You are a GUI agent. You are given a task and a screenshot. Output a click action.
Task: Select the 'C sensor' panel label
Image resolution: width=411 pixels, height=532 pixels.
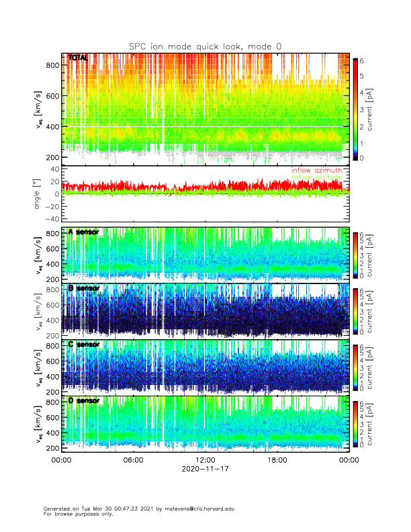click(x=83, y=345)
